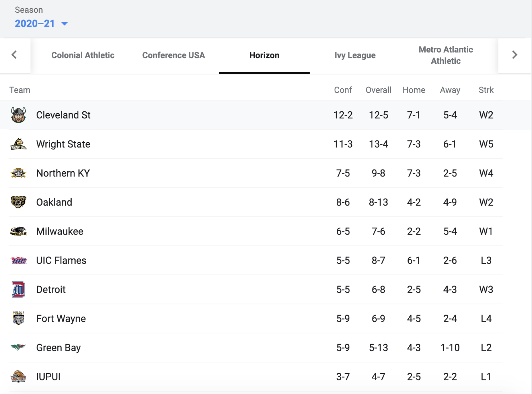The image size is (532, 394).
Task: Click the IUPUI Jaguars logo
Action: (x=18, y=376)
